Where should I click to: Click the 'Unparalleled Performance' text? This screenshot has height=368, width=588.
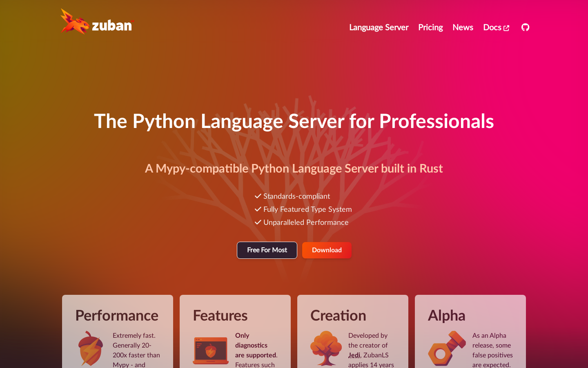306,222
